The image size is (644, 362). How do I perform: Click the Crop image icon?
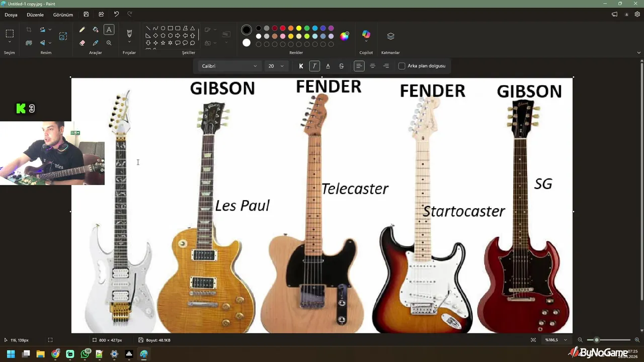tap(29, 30)
